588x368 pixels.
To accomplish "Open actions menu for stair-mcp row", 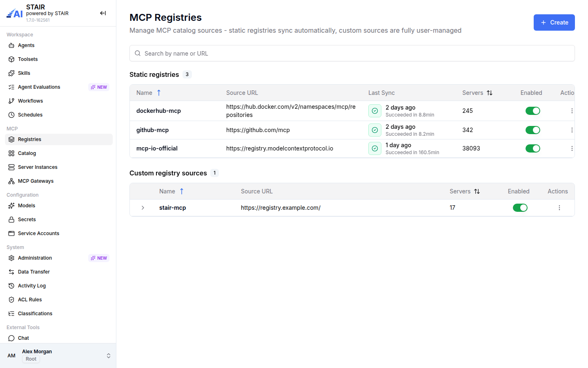I will pyautogui.click(x=559, y=208).
